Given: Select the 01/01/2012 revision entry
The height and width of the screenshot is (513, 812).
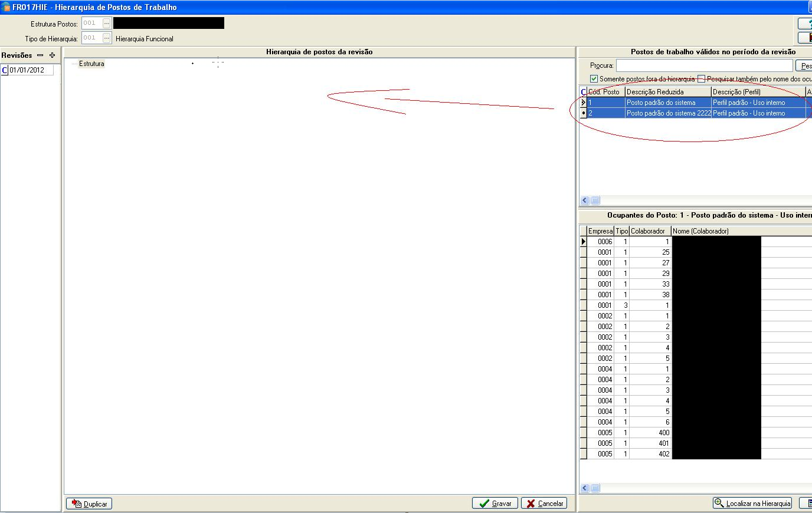Looking at the screenshot, I should (x=31, y=70).
